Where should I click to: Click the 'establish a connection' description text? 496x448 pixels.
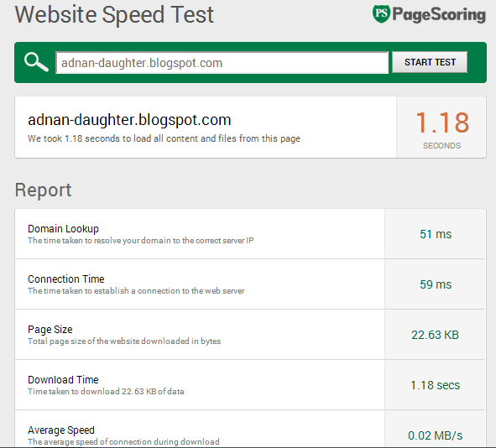tap(136, 291)
